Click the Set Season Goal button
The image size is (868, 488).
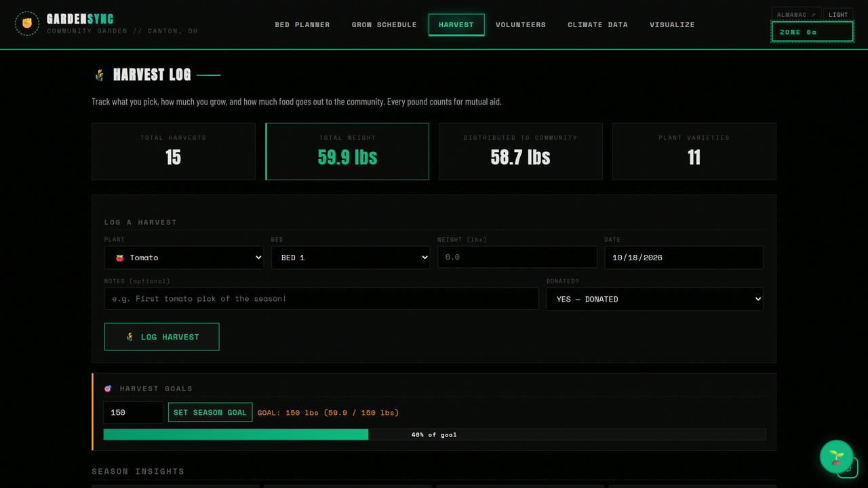[210, 412]
